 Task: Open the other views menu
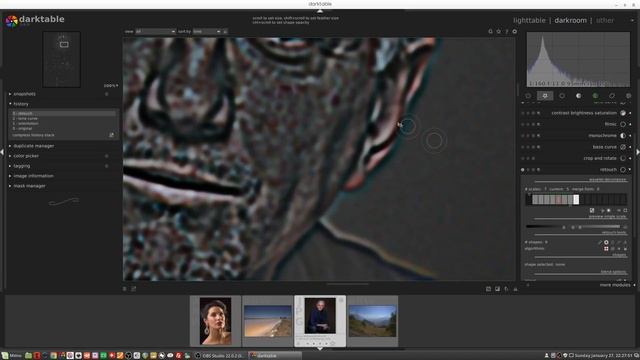coord(605,20)
